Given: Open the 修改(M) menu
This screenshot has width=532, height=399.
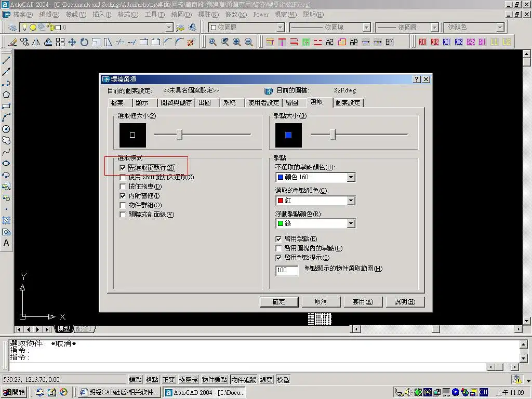Looking at the screenshot, I should coord(236,15).
